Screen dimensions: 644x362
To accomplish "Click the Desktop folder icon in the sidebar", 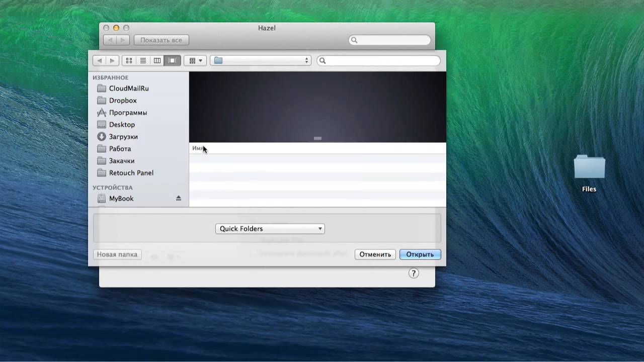I will [102, 125].
